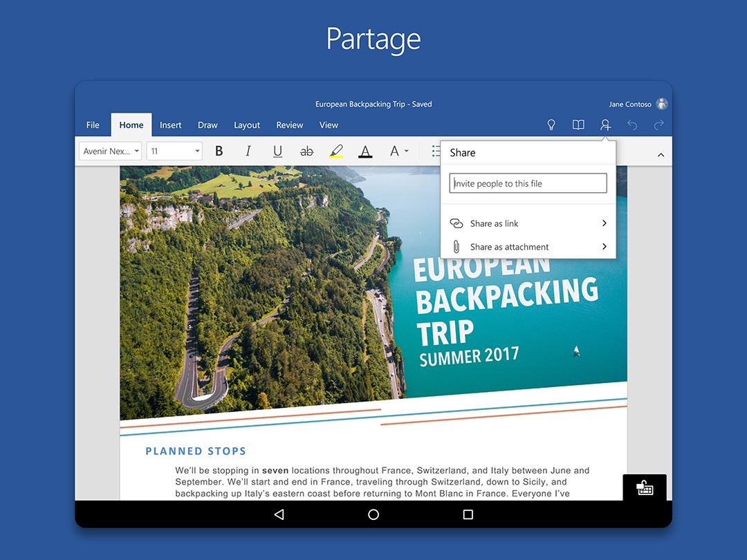
Task: Choose Share as attachment option
Action: tap(508, 246)
